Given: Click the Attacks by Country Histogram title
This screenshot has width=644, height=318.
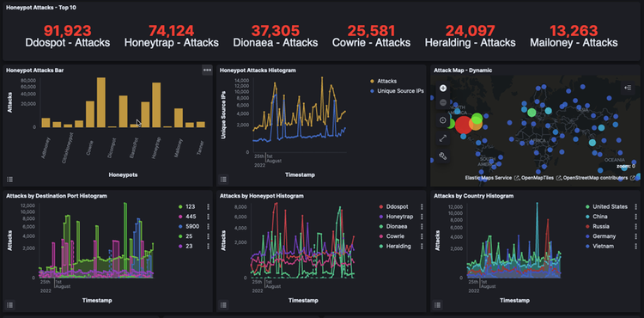Looking at the screenshot, I should [x=473, y=196].
